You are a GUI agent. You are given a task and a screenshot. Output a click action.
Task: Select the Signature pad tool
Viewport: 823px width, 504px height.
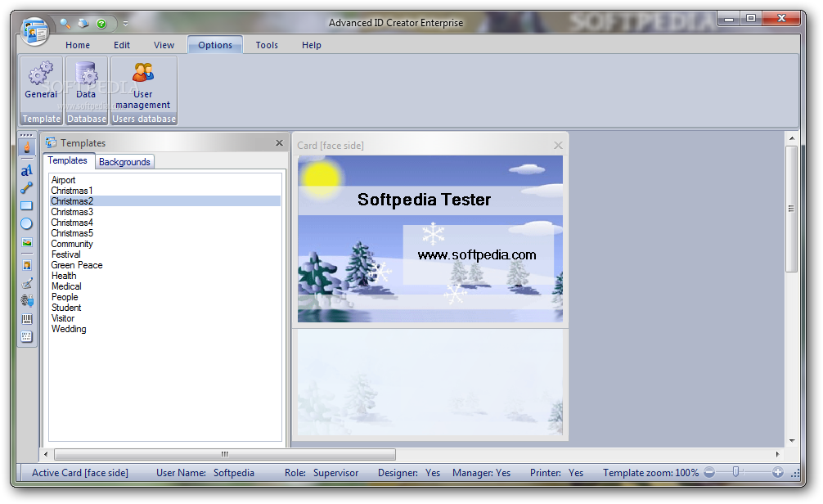point(27,283)
